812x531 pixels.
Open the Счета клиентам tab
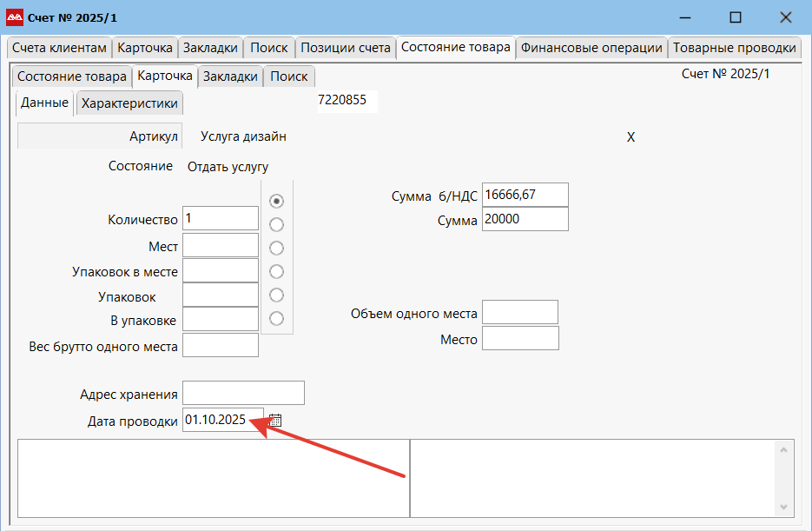click(x=59, y=48)
